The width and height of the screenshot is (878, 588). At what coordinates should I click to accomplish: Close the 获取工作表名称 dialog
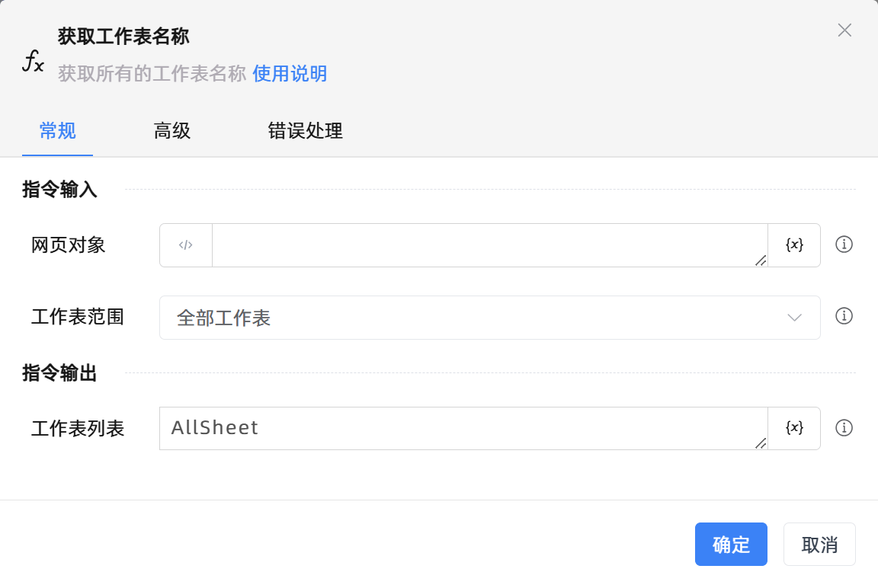pyautogui.click(x=844, y=30)
